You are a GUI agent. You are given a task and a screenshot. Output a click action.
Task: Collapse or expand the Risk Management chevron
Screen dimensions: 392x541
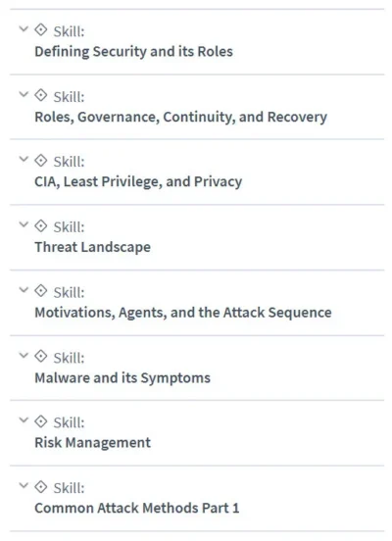coord(24,419)
